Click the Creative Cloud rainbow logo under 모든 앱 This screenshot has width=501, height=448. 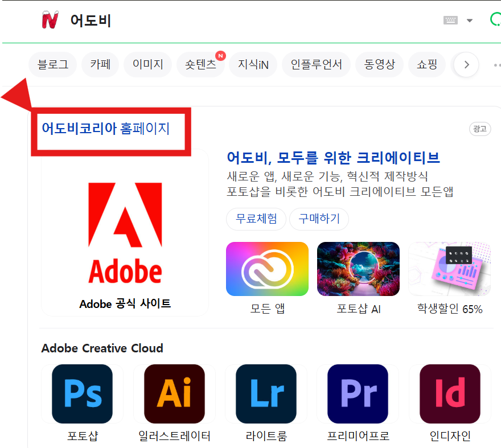267,269
